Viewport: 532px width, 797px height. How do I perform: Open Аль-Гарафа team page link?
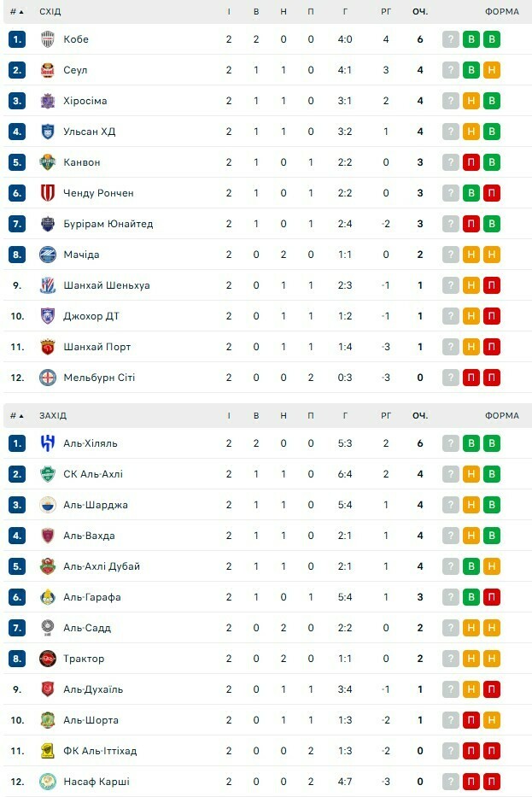click(x=92, y=597)
